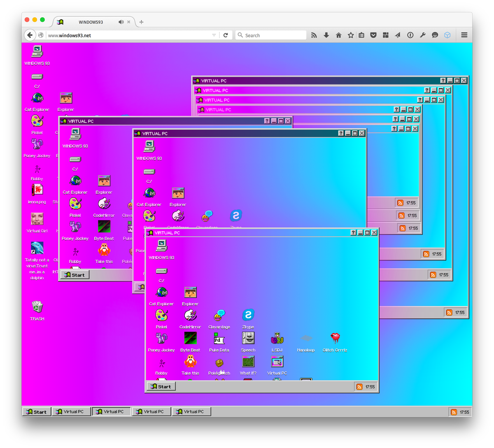The width and height of the screenshot is (494, 448).
Task: Open lenna.png on main desktop
Action: [37, 190]
